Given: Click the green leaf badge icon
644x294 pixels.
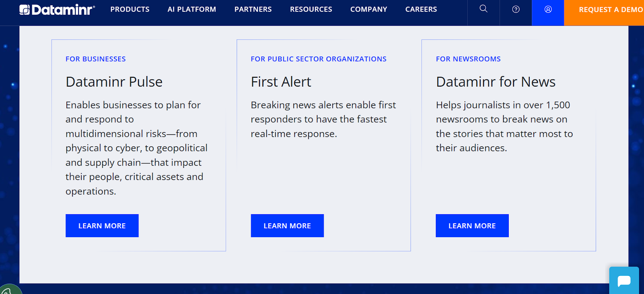Looking at the screenshot, I should click(x=10, y=289).
